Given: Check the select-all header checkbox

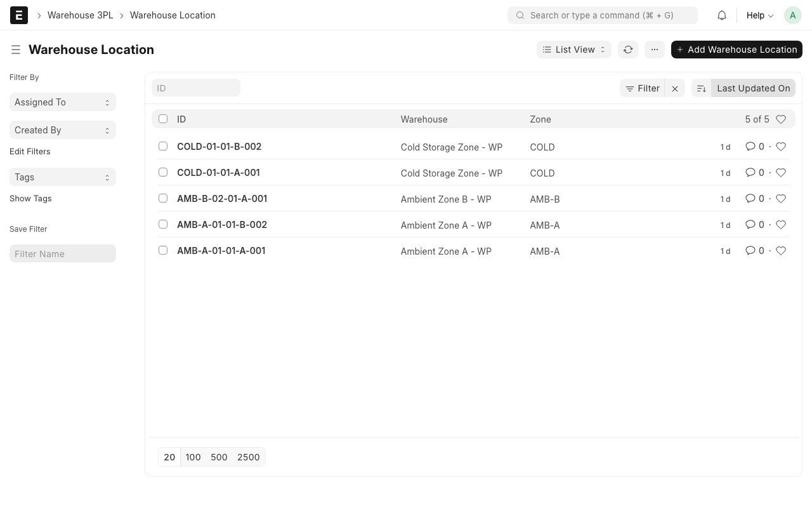Looking at the screenshot, I should point(163,119).
